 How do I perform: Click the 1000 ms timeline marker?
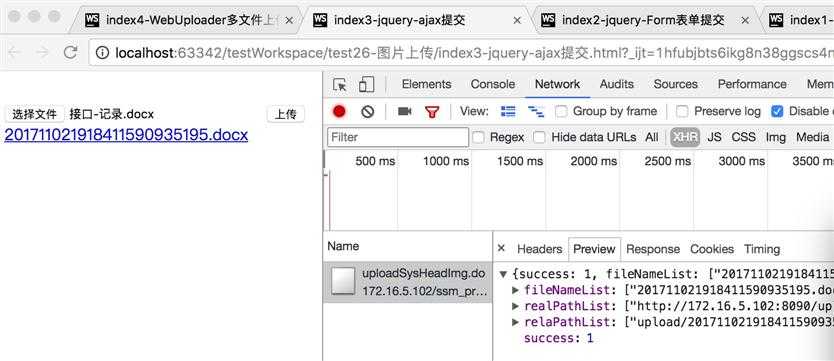(446, 161)
